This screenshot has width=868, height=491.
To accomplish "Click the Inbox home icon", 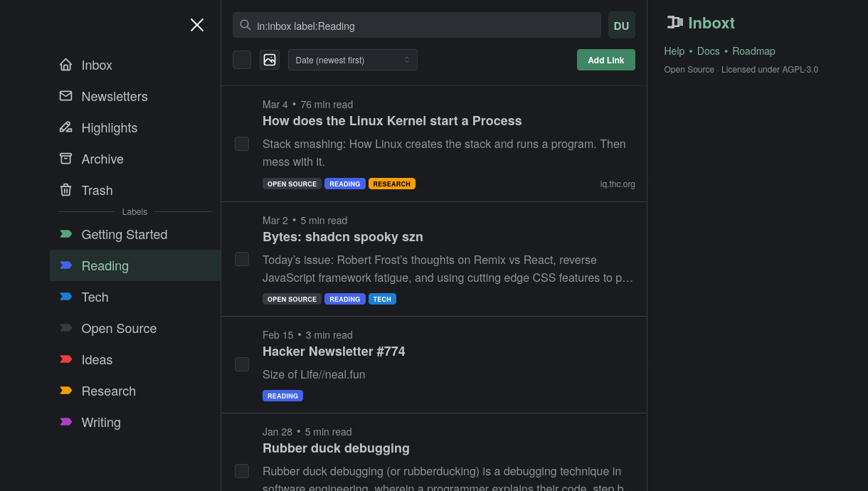I will click(x=66, y=65).
